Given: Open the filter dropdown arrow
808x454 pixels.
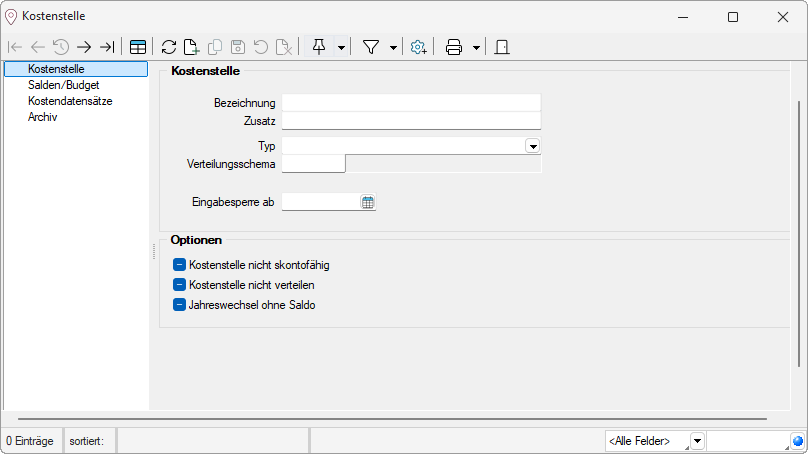Looking at the screenshot, I should [393, 47].
